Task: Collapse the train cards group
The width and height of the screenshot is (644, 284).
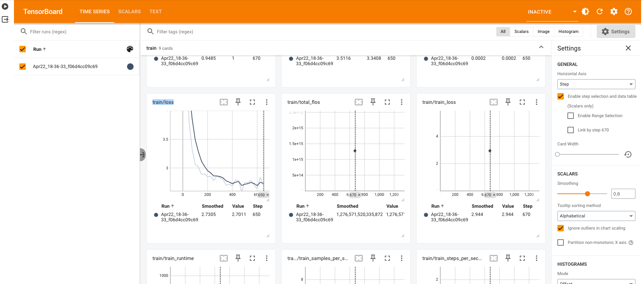Action: tap(541, 47)
